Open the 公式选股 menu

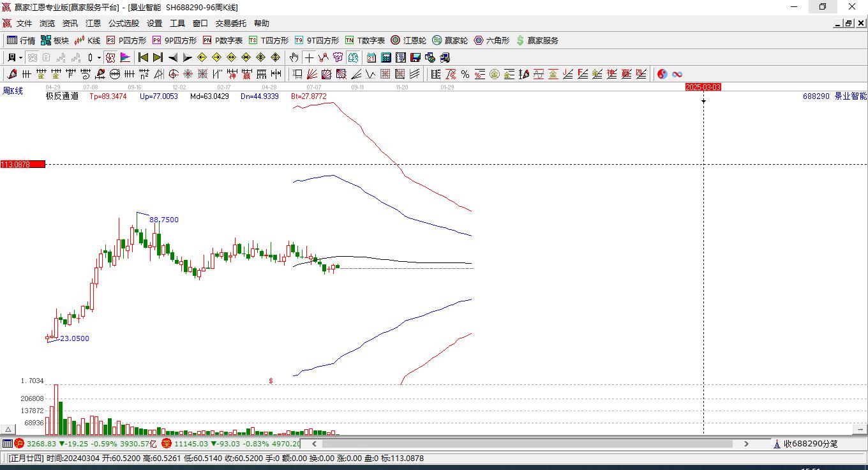[x=124, y=24]
